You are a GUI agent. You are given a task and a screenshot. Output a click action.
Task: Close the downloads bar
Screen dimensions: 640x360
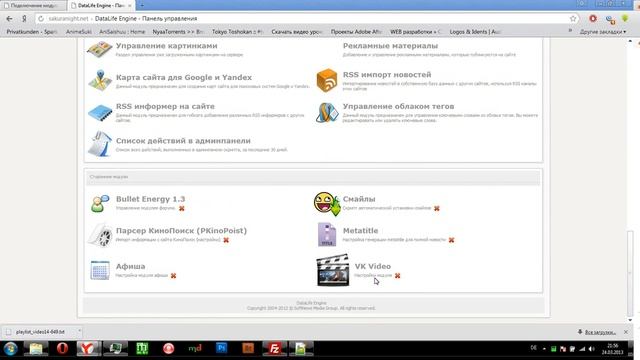point(626,332)
